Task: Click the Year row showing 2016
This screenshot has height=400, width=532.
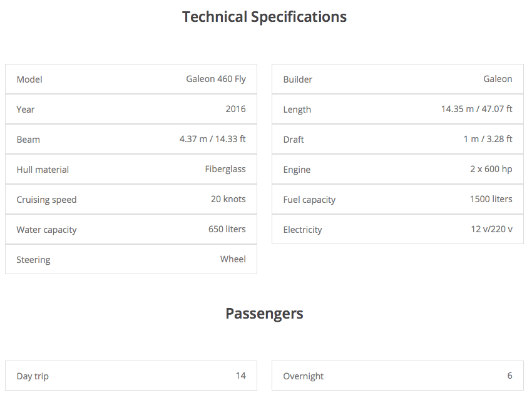Action: pos(131,109)
